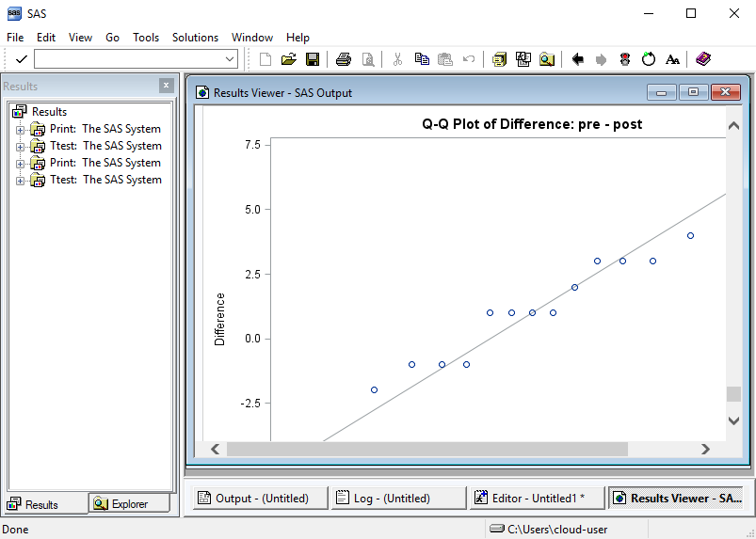The image size is (756, 539).
Task: Click the Results Viewer horizontal scrollbar right arrow
Action: (705, 450)
